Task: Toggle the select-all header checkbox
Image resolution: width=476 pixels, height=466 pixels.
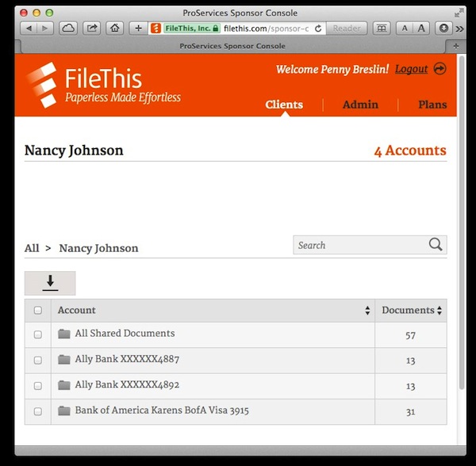Action: pos(38,310)
